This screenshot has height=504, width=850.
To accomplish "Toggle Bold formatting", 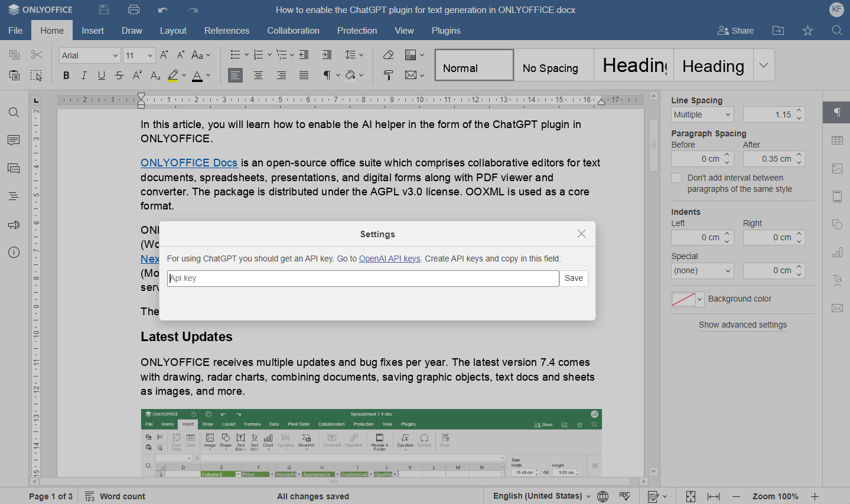I will 66,76.
